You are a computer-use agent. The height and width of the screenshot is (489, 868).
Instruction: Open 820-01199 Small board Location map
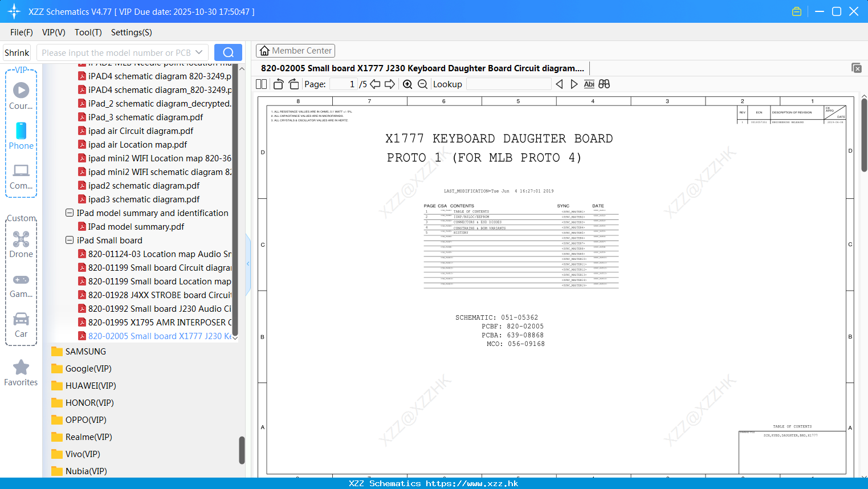(x=154, y=281)
